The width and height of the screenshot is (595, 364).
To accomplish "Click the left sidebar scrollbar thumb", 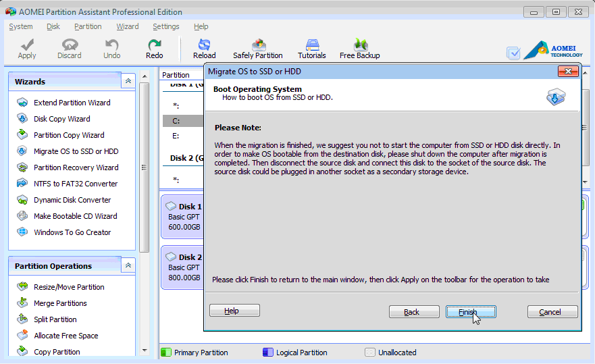I will [145, 167].
